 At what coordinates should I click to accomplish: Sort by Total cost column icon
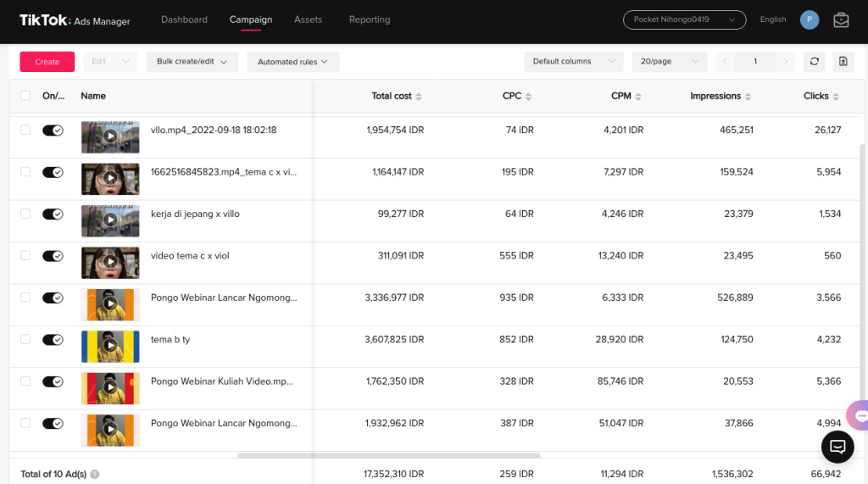pyautogui.click(x=419, y=97)
